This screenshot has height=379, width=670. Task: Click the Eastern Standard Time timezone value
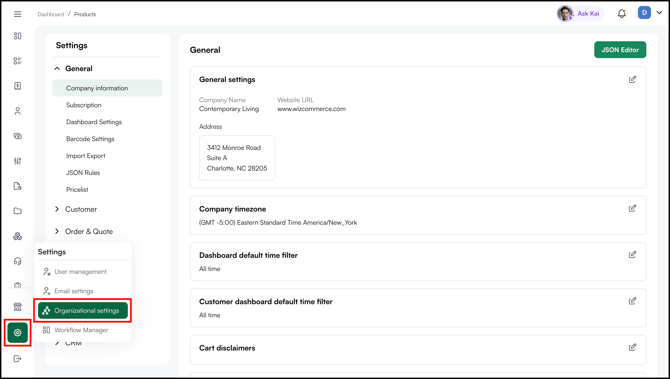pos(278,223)
